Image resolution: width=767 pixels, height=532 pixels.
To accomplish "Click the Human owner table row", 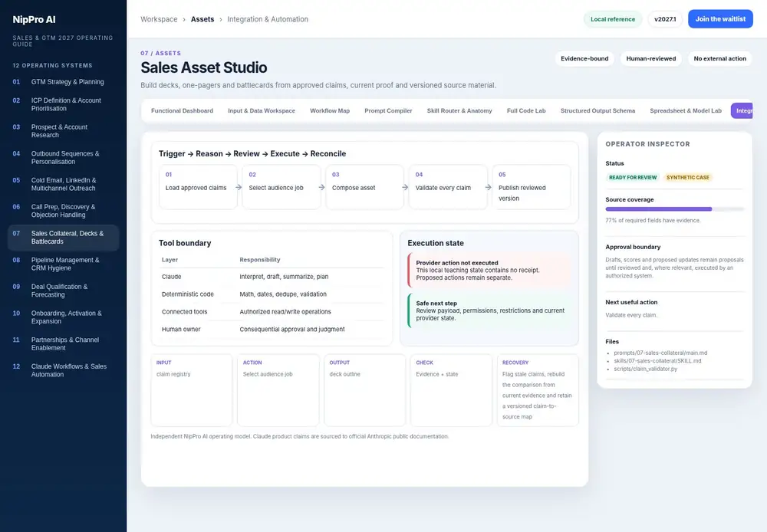I will [272, 330].
